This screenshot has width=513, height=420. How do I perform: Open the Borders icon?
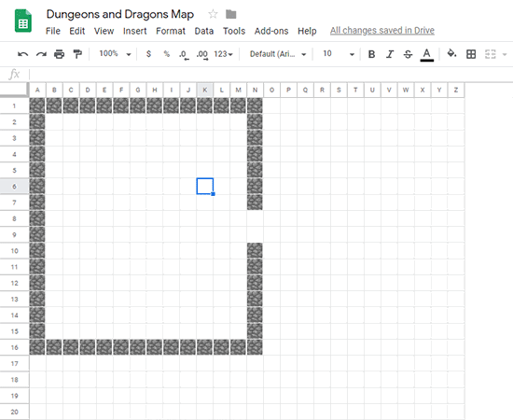point(471,54)
